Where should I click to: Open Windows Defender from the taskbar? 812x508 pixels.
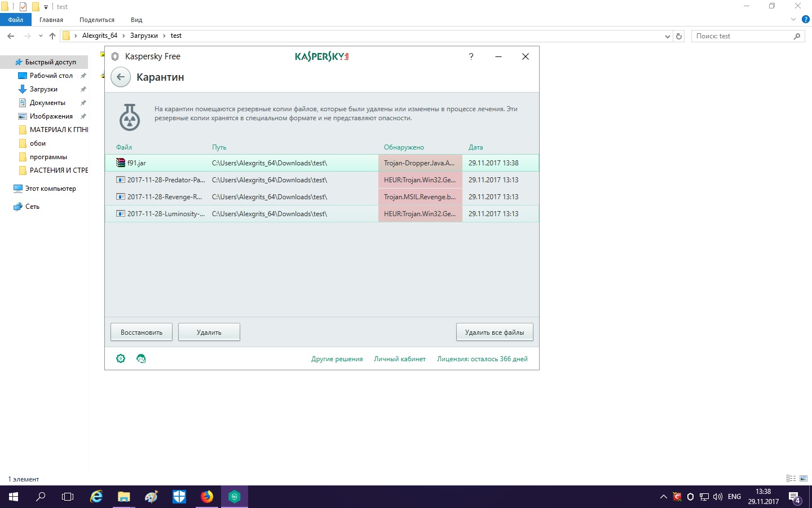[179, 497]
